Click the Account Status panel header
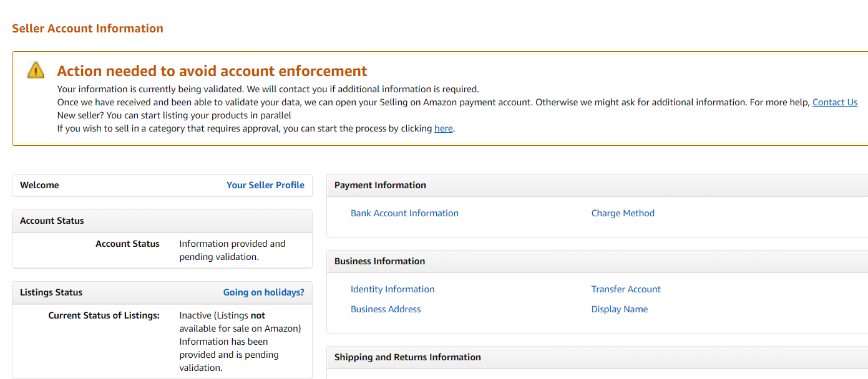The height and width of the screenshot is (379, 868). click(52, 221)
